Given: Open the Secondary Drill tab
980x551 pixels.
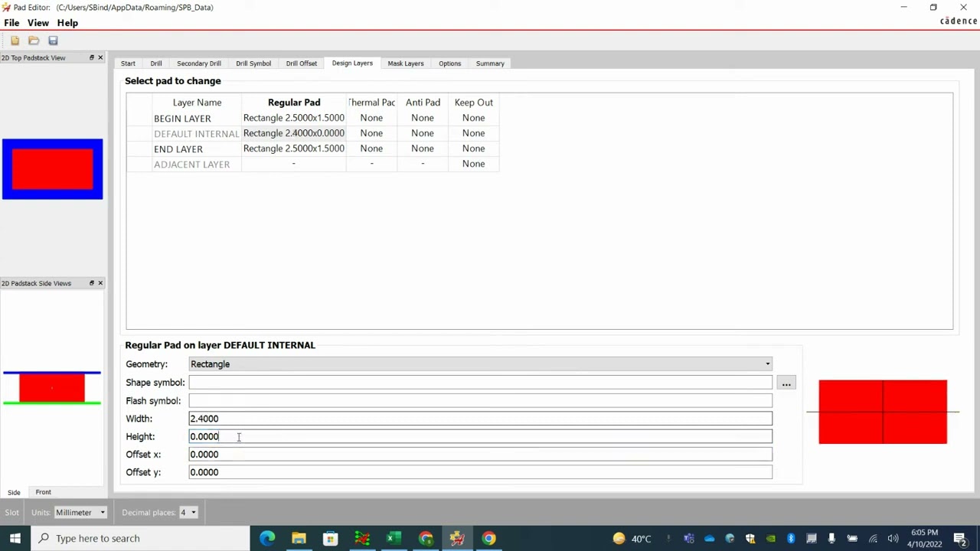Looking at the screenshot, I should [199, 64].
